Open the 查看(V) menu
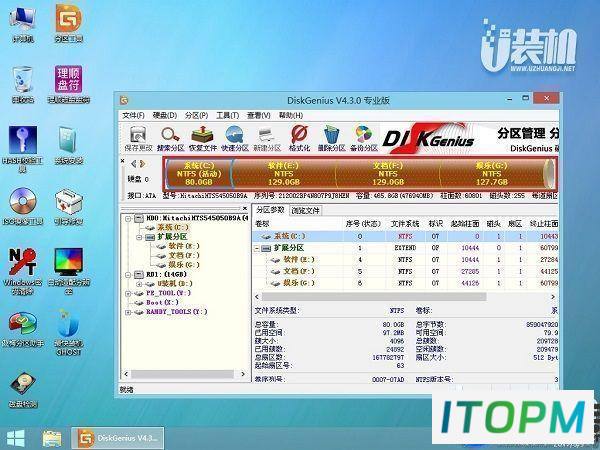 (259, 116)
